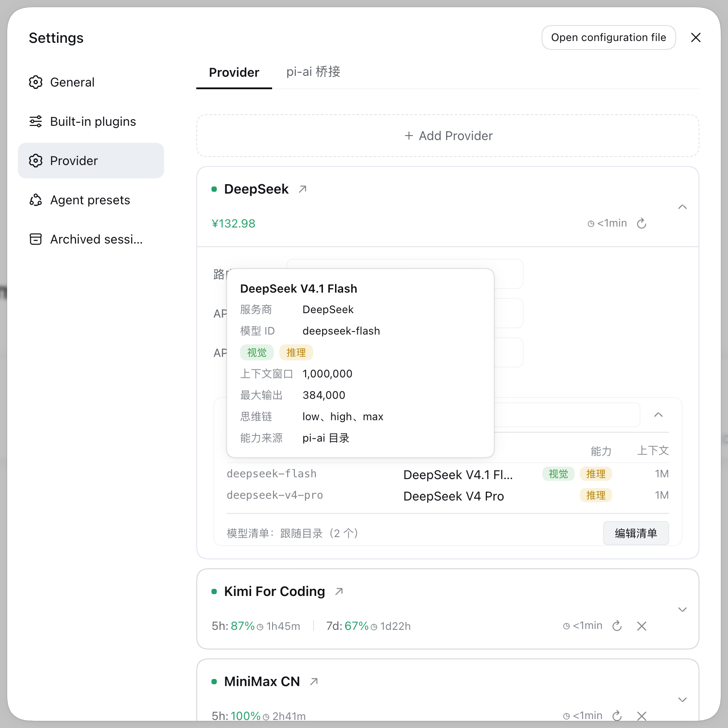
Task: Remove MiniMax CN usage entry
Action: tap(642, 716)
